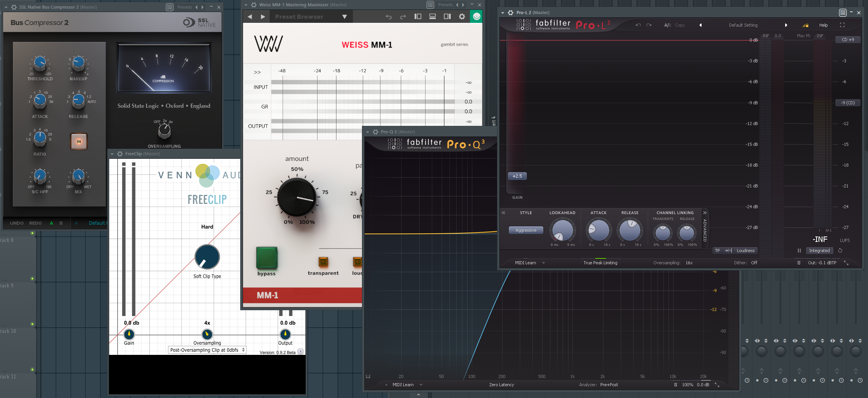Select CD +9 meter scale button
The image size is (868, 398).
click(848, 40)
